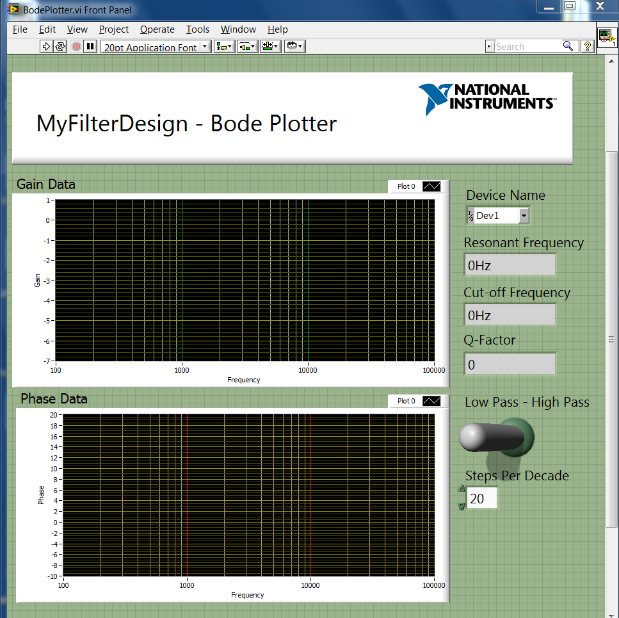Open the Align Objects tool
Viewport: 619px width, 618px height.
(x=225, y=46)
